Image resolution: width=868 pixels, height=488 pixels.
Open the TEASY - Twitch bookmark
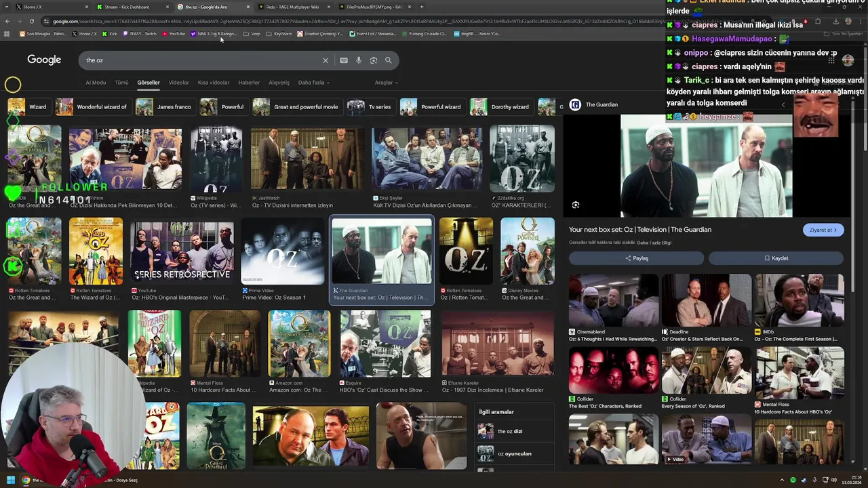click(x=140, y=33)
